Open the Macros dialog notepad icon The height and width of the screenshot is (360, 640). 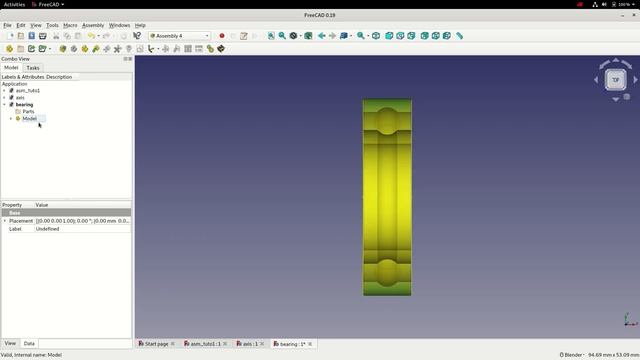(x=244, y=36)
